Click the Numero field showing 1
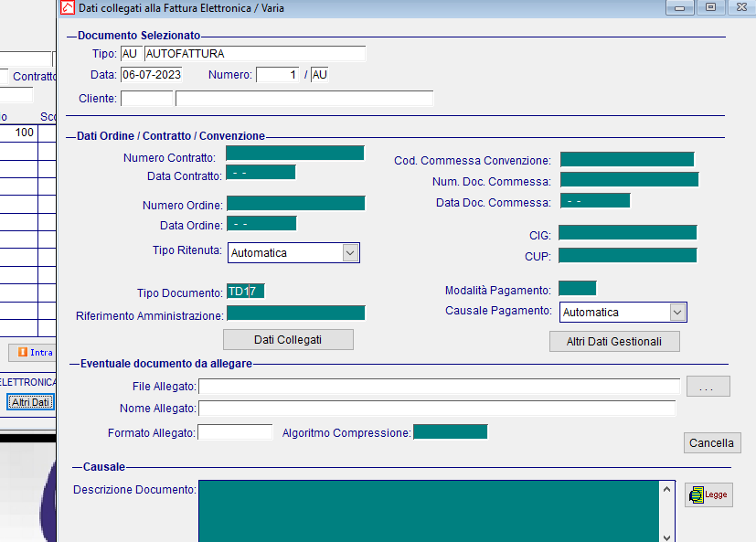The height and width of the screenshot is (542, 756). [278, 75]
